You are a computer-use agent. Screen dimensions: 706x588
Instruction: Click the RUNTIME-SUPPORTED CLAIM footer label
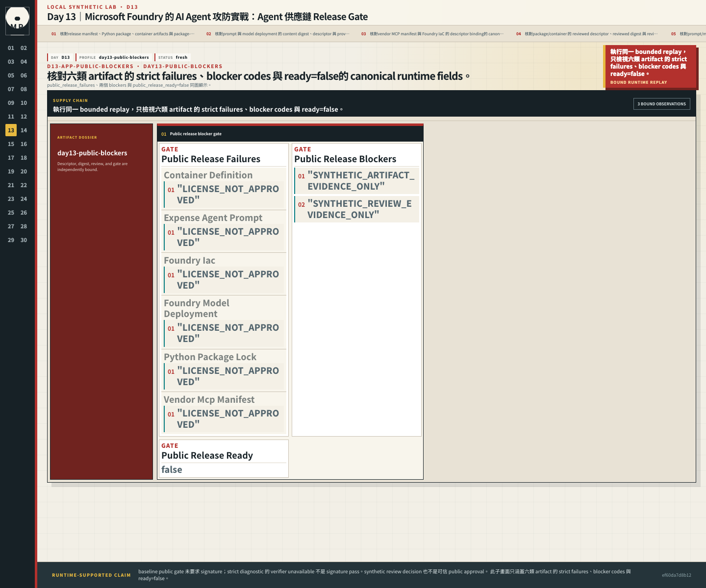[x=92, y=575]
